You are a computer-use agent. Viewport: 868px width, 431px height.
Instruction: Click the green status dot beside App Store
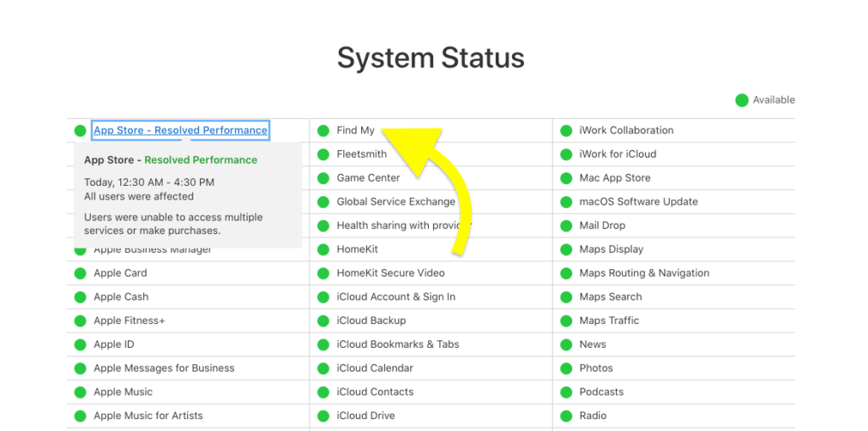pyautogui.click(x=81, y=131)
